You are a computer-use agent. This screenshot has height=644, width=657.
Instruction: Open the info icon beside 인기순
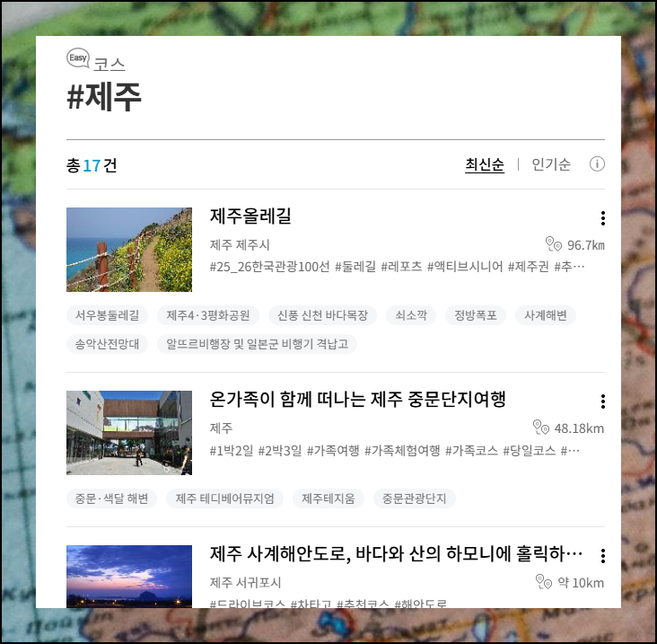597,164
